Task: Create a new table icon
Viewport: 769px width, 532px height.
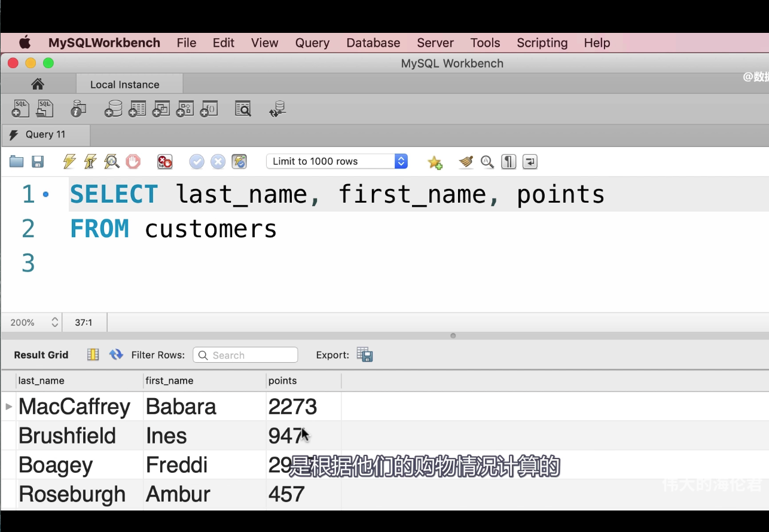Action: [137, 109]
